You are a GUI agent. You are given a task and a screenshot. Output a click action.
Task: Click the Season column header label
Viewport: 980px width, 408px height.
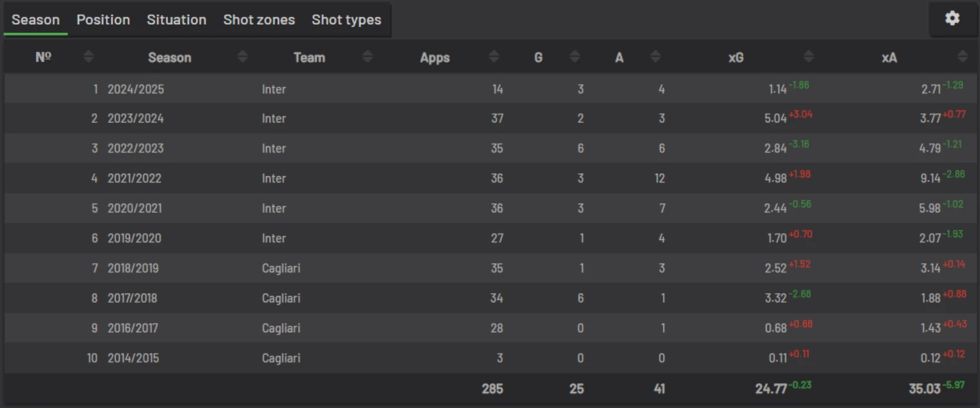coord(170,58)
